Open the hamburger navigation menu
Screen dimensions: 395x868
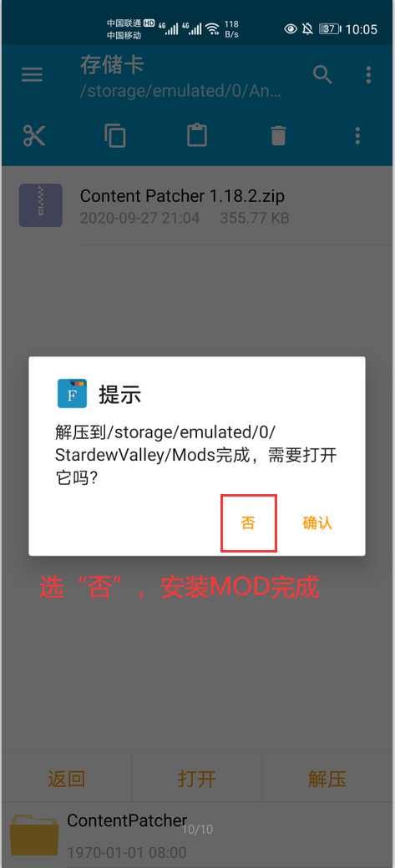coord(32,75)
